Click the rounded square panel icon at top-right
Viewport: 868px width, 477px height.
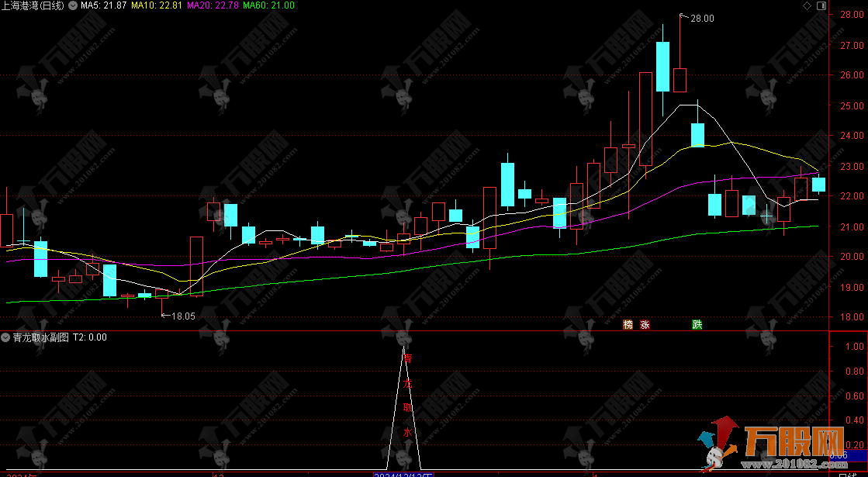pos(821,5)
